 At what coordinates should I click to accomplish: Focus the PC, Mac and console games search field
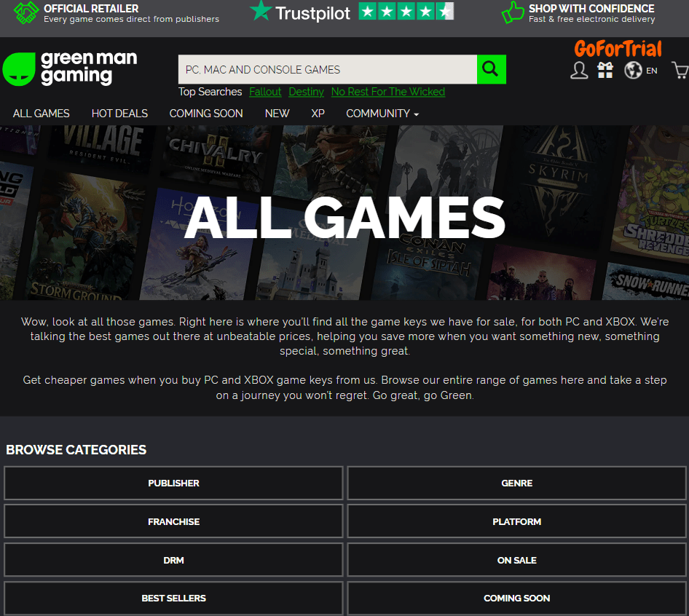point(327,69)
